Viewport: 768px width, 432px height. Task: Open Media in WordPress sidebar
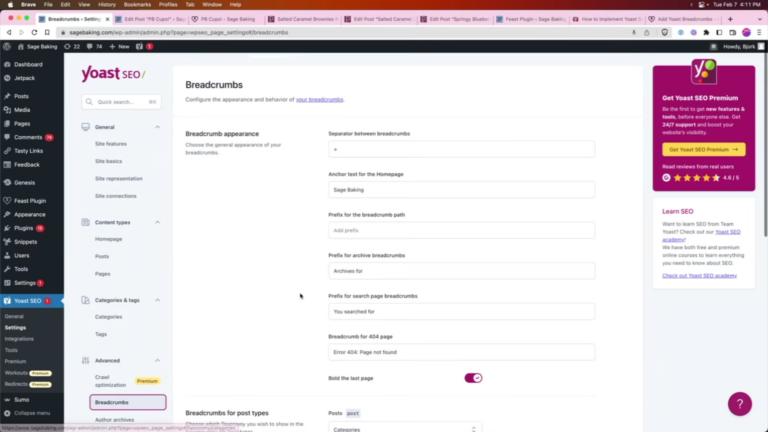[x=22, y=110]
